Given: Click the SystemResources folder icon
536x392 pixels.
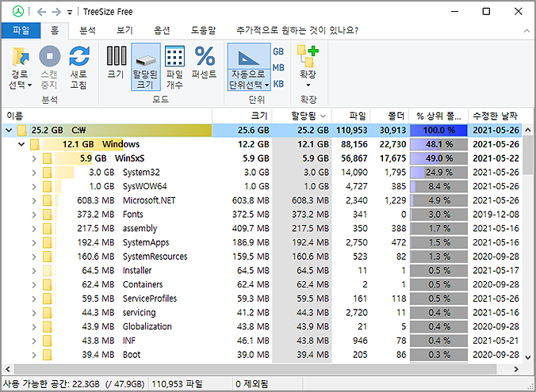Looking at the screenshot, I should coord(47,257).
